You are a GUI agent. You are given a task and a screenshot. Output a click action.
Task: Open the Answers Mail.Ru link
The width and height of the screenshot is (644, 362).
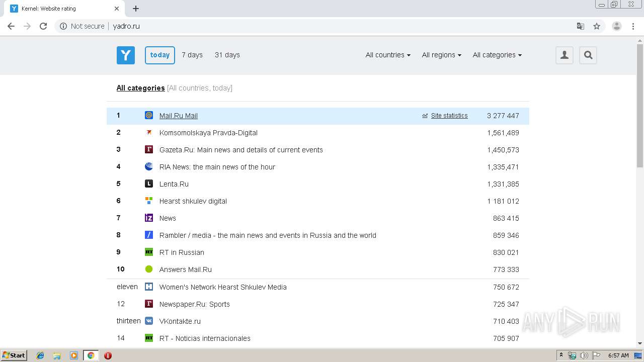[x=186, y=269]
